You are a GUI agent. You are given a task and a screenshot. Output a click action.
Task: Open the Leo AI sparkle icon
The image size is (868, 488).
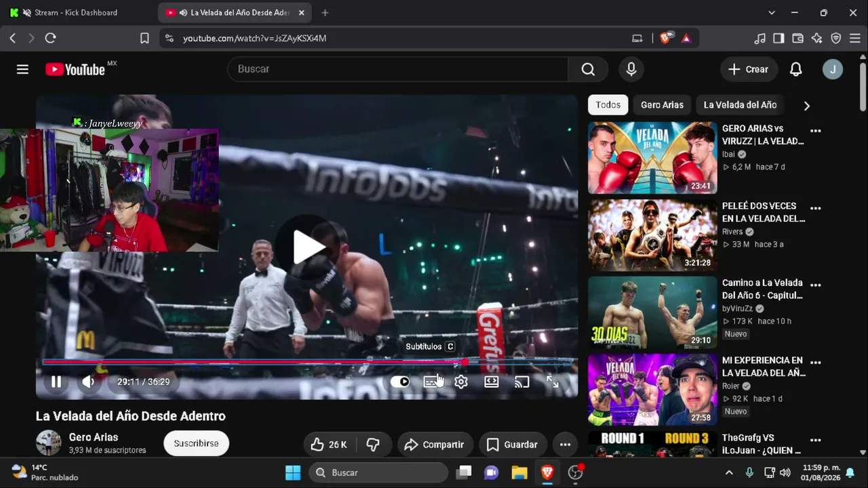tap(817, 39)
